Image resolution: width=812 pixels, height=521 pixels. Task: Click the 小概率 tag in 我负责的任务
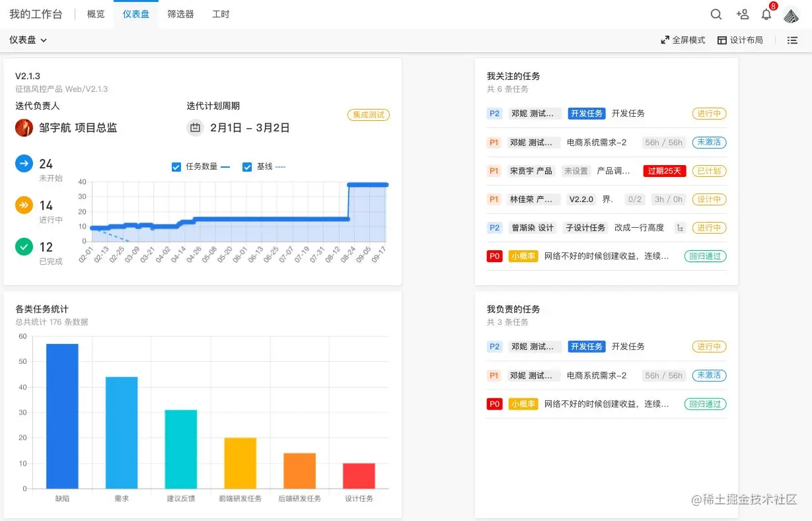point(523,404)
